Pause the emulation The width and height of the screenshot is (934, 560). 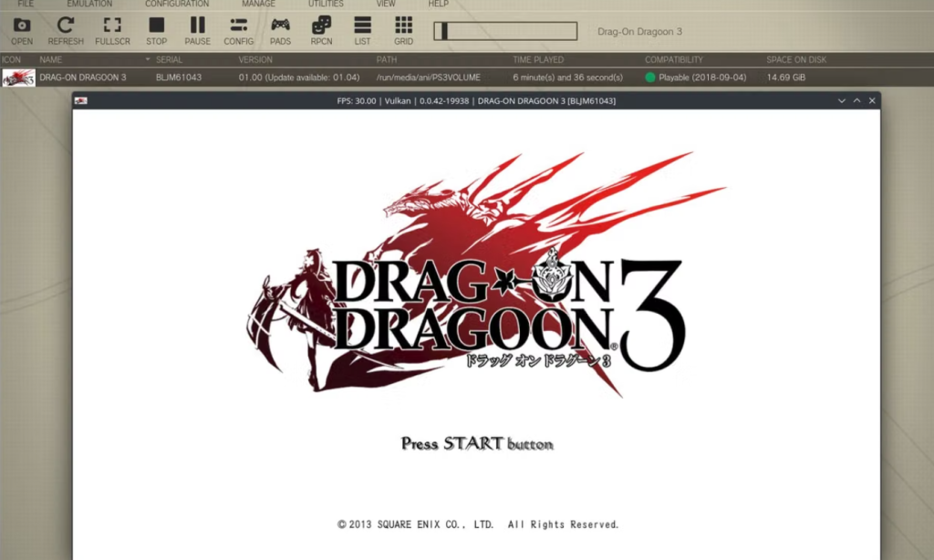(197, 31)
